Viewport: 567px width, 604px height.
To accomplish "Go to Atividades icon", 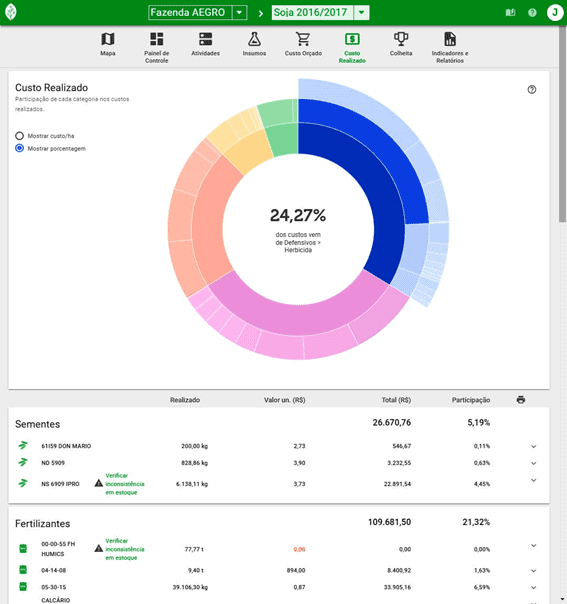I will pos(205,39).
